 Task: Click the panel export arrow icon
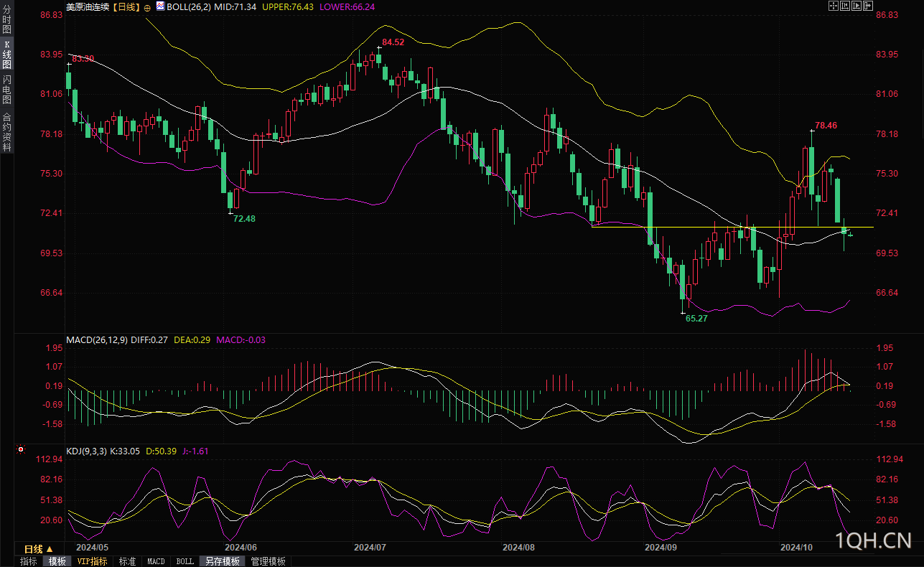(868, 6)
